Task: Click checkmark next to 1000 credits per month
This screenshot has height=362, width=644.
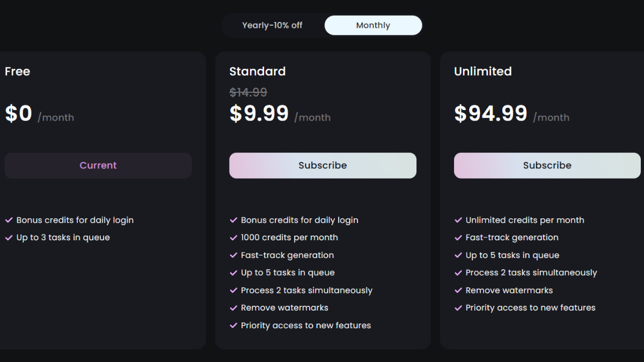Action: [233, 238]
